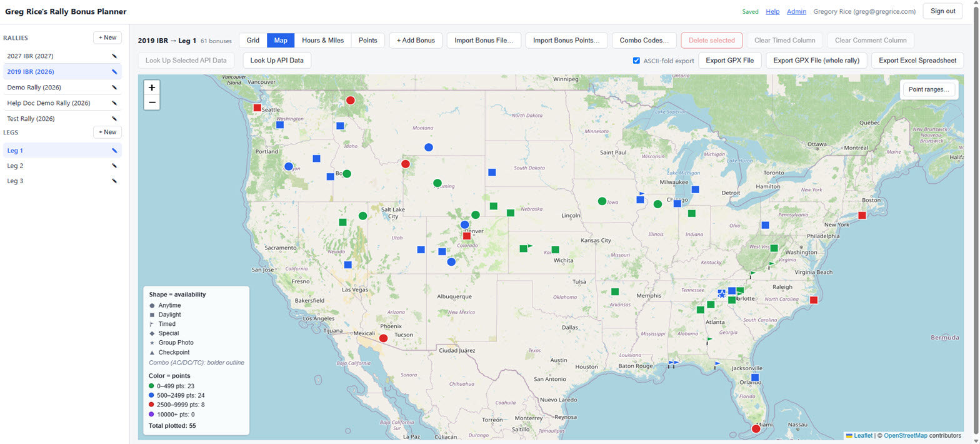Zoom in the map with plus button
The height and width of the screenshot is (444, 980).
[152, 88]
